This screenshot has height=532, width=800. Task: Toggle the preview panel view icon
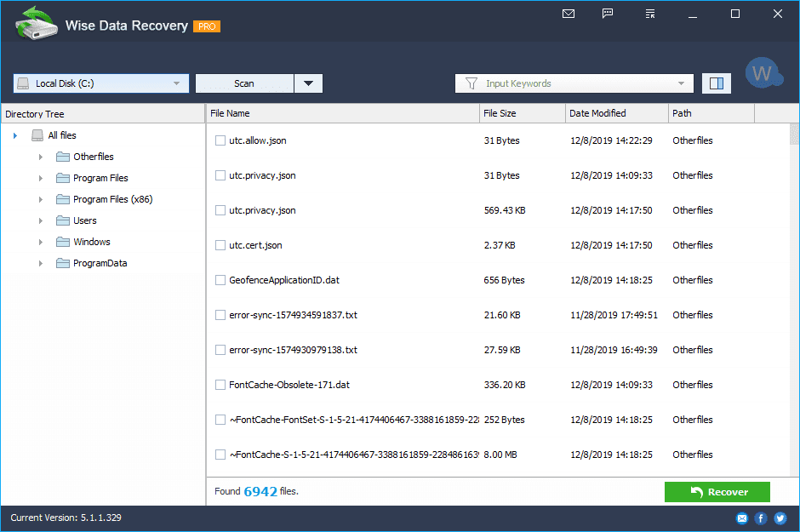pos(716,83)
